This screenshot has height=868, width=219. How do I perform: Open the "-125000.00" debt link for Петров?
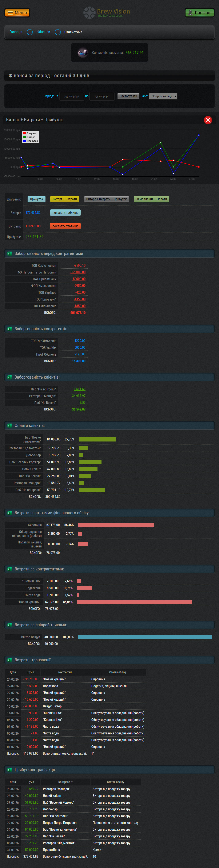(x=78, y=272)
